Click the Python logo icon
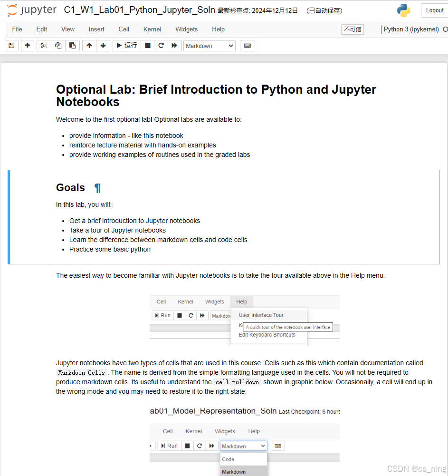The image size is (448, 476). (x=403, y=10)
